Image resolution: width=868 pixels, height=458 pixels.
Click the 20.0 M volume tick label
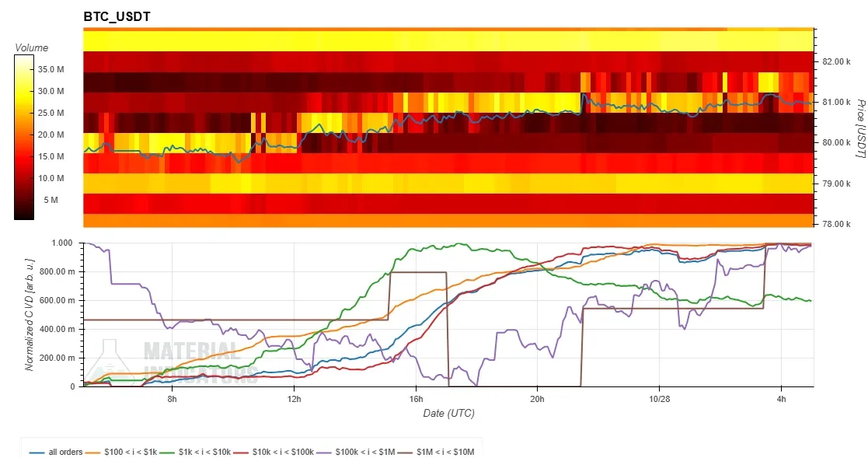coord(51,135)
